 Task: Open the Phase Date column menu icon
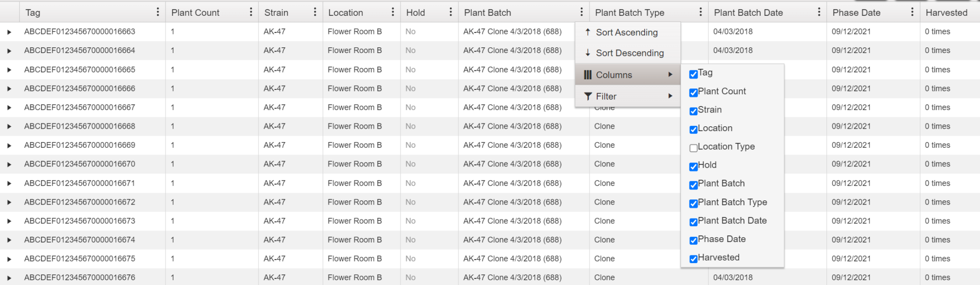[x=912, y=12]
